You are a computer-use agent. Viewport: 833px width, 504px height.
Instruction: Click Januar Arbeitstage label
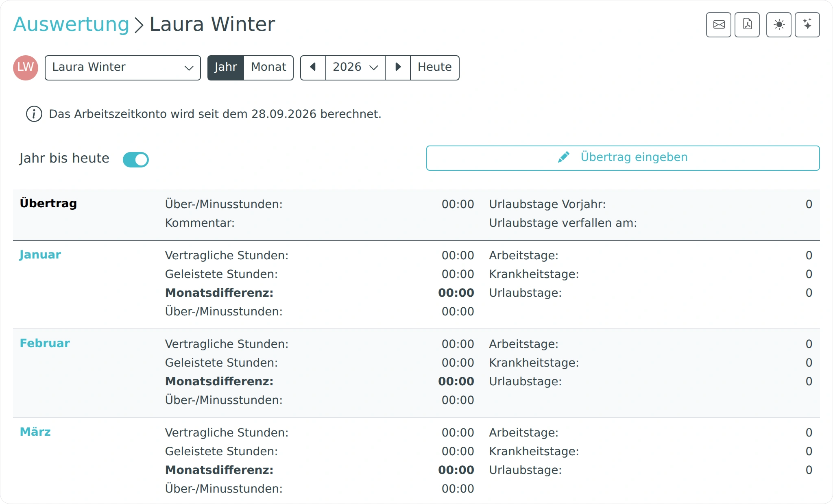[x=524, y=256]
